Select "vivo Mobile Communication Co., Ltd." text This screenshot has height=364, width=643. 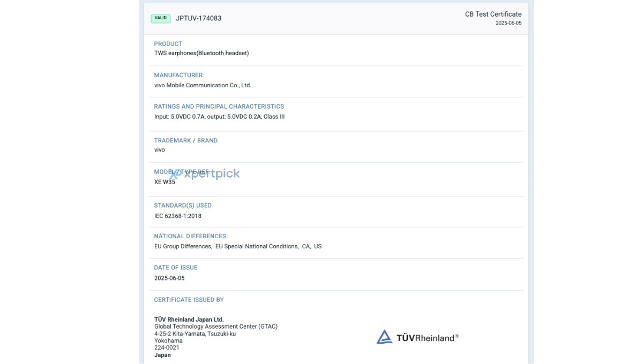(x=203, y=85)
